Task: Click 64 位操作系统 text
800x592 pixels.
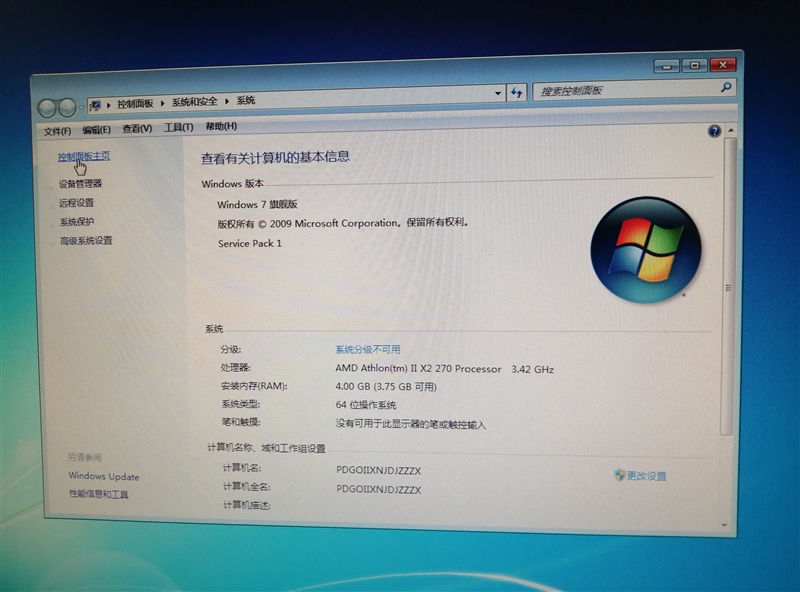Action: (366, 405)
